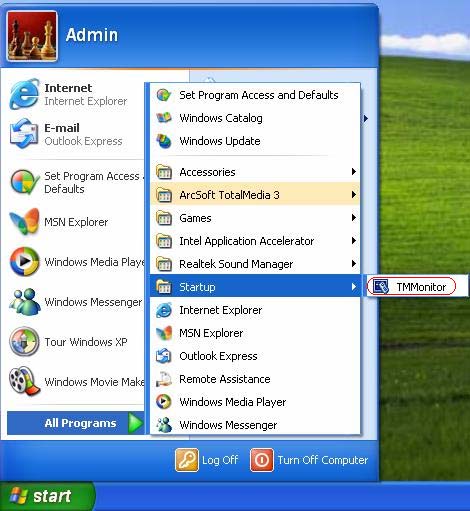Screen dimensions: 470x511
Task: Expand the Games submenu arrow
Action: (x=354, y=218)
